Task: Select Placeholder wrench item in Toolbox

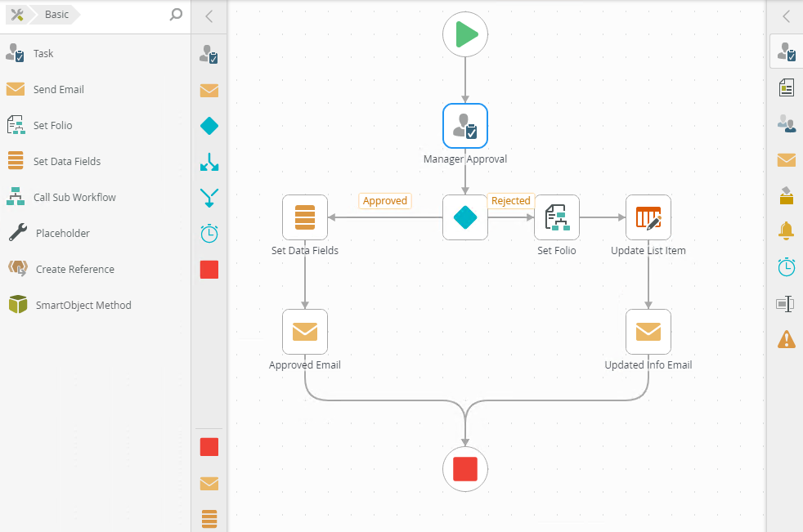Action: 62,233
